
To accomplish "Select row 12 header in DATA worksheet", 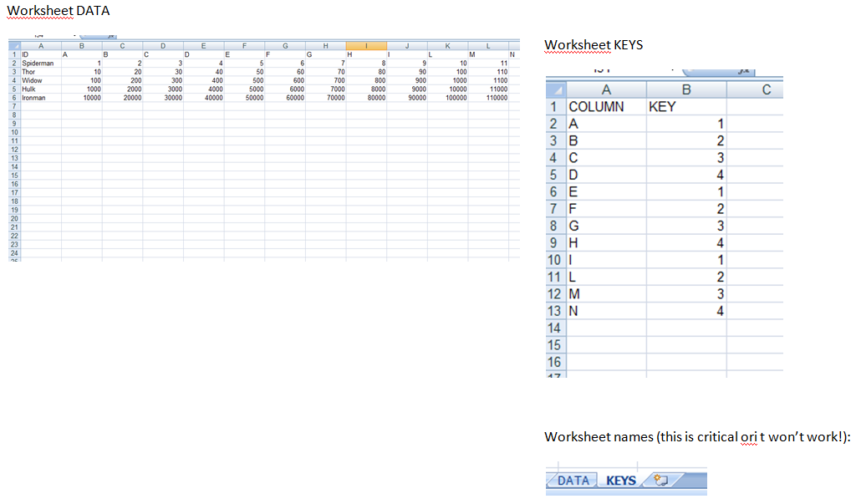I will pos(14,150).
